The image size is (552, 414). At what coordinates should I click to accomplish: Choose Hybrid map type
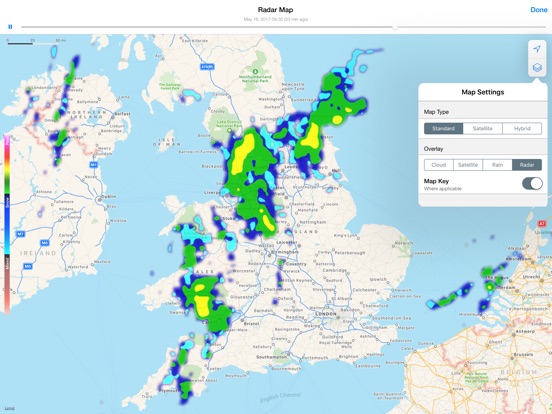tap(522, 128)
